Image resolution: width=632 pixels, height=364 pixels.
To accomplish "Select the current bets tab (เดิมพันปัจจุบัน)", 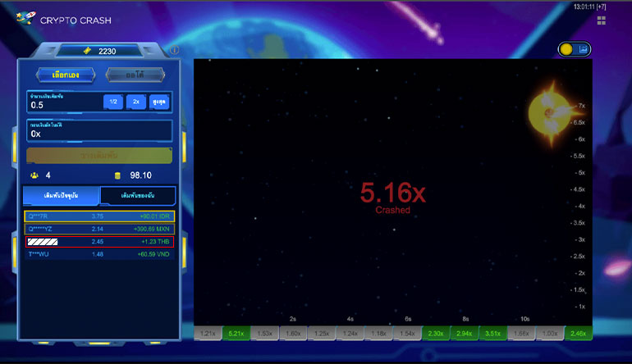I will (61, 196).
